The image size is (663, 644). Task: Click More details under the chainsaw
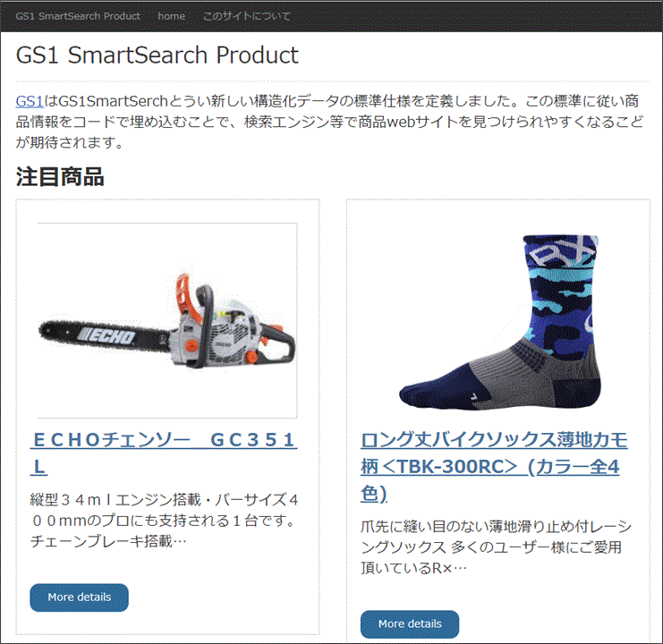(x=79, y=597)
